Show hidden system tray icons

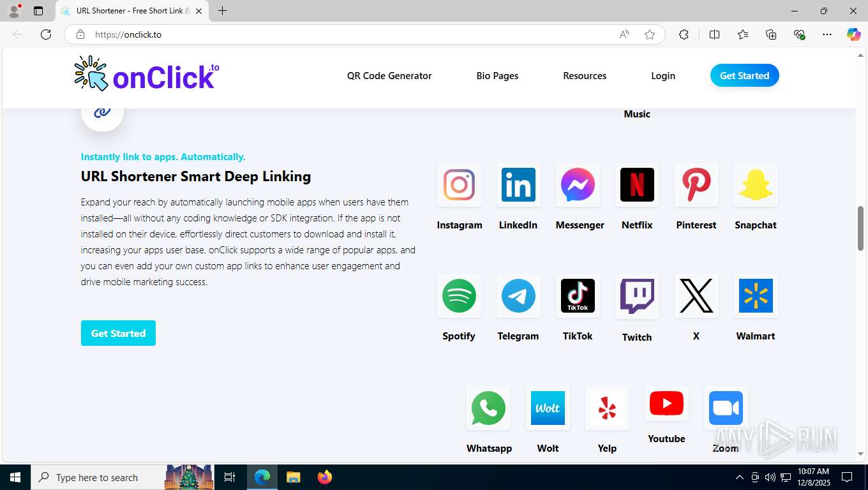[x=739, y=477]
